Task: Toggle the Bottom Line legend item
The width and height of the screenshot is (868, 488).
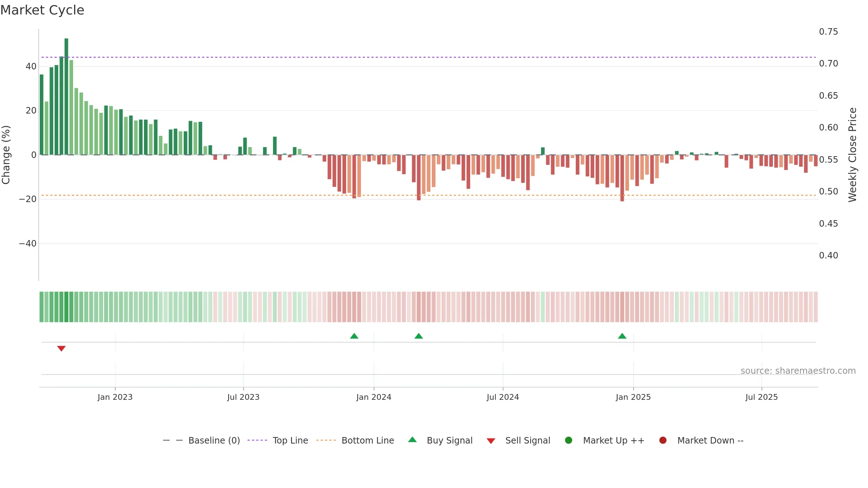Action: coord(355,440)
